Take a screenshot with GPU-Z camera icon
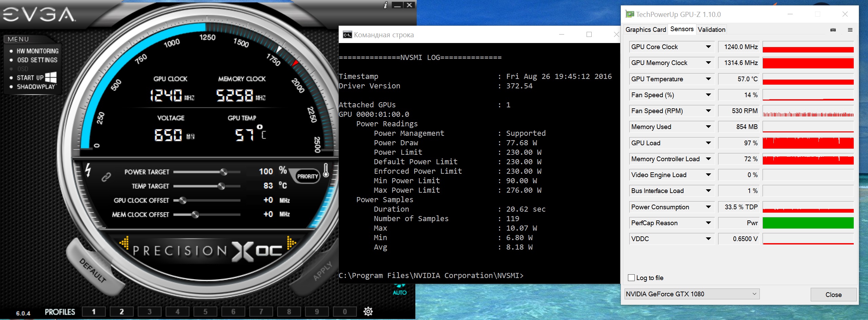Viewport: 868px width, 320px height. click(833, 30)
